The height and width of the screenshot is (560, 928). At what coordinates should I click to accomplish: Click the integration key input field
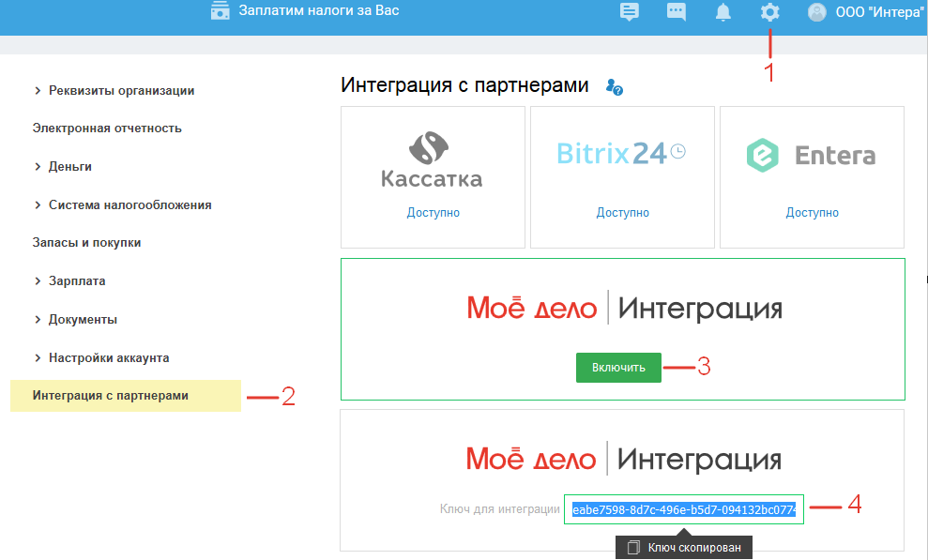point(684,509)
